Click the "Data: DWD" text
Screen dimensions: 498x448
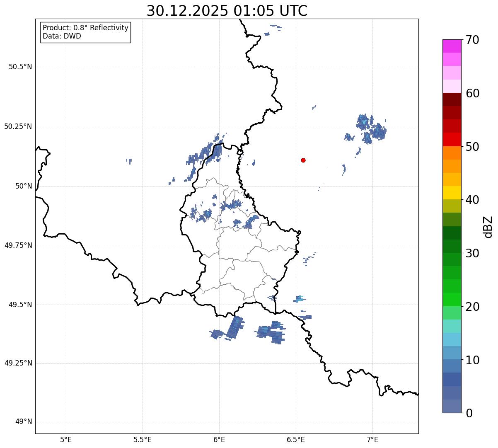(x=62, y=36)
